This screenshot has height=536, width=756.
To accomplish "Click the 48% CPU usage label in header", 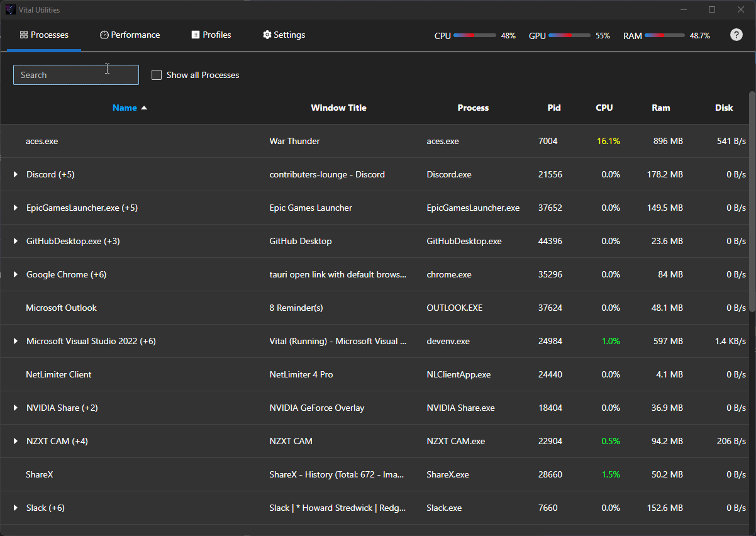I will 508,36.
